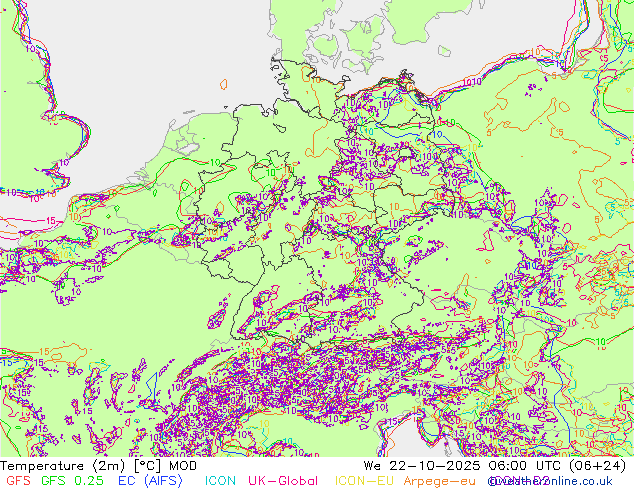This screenshot has height=490, width=634.
Task: Click the forecast offset (06+24) text
Action: coord(598,466)
